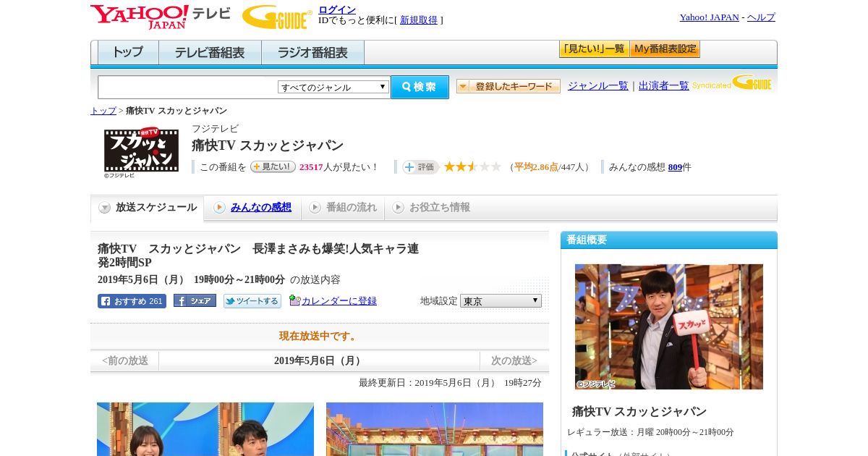Viewport: 868px width, 456px height.
Task: Click the G-GUIDE logo in header
Action: pyautogui.click(x=277, y=17)
